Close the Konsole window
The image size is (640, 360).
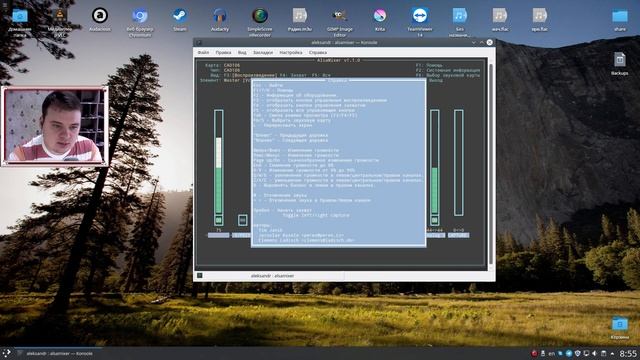(x=489, y=42)
